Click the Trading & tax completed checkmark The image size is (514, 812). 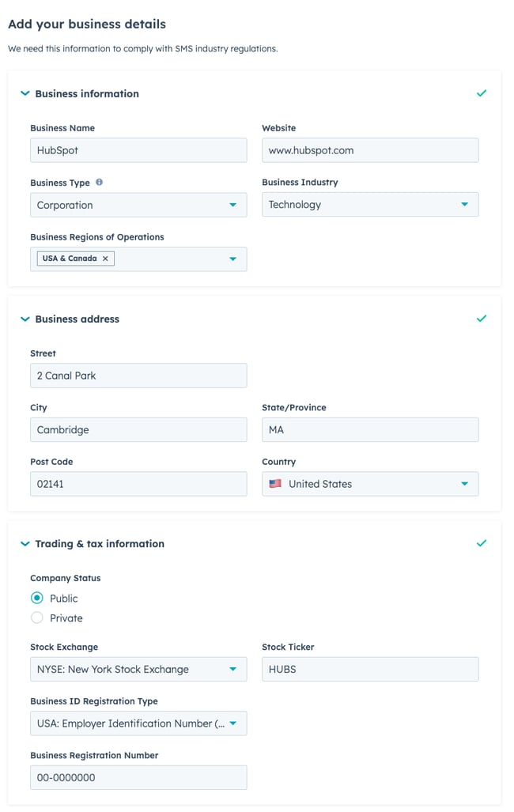click(482, 543)
